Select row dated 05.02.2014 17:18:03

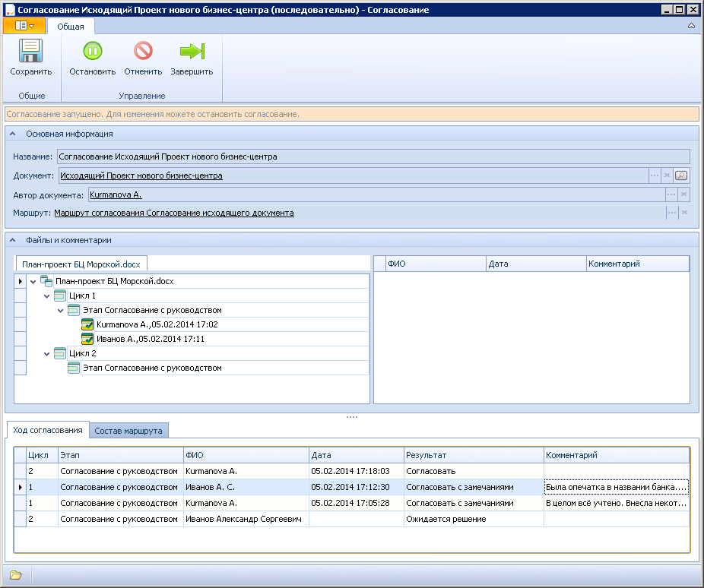pos(350,471)
